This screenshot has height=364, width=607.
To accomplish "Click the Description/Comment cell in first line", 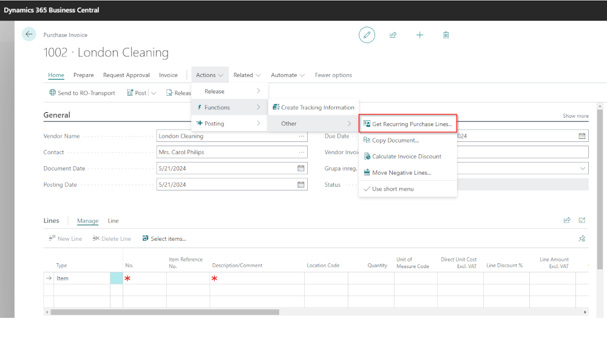I will [257, 278].
